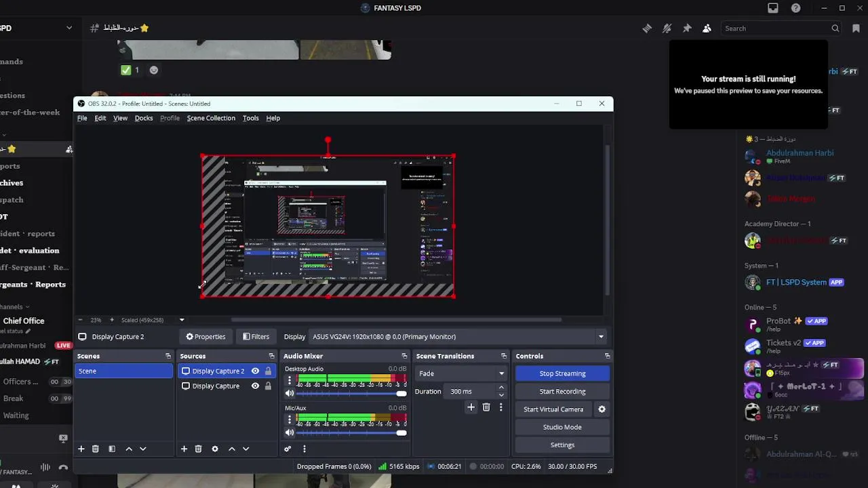
Task: Remove selected scene with trash icon
Action: pos(96,449)
